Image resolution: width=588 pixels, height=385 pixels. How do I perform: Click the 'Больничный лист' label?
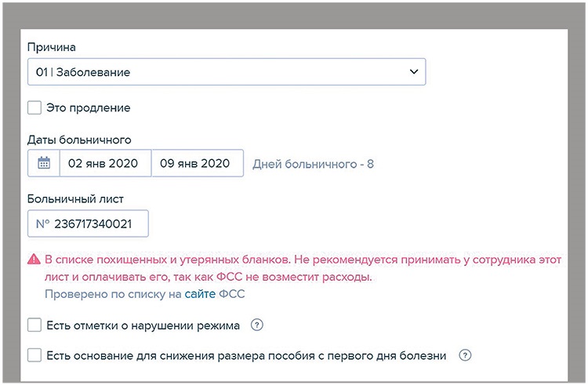74,199
